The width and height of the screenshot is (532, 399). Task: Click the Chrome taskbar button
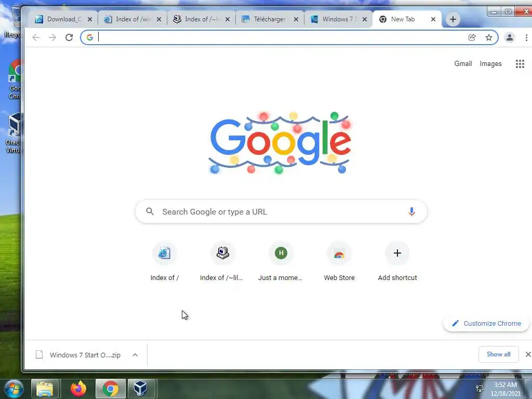(110, 389)
